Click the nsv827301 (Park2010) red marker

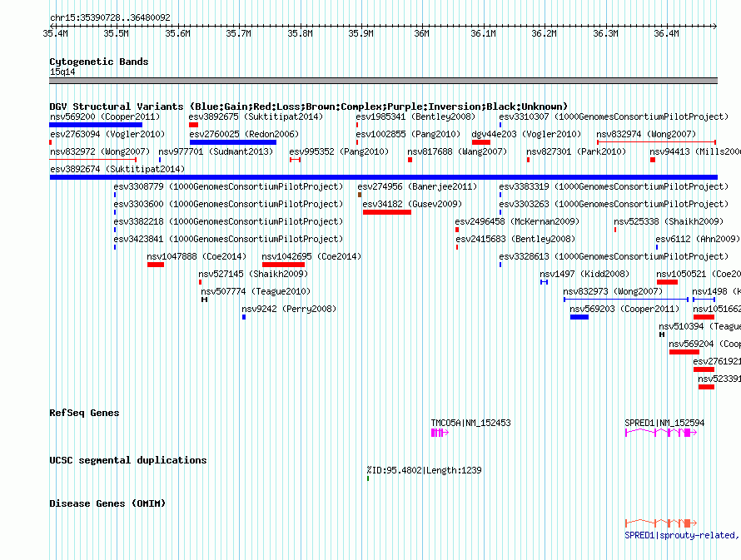pos(529,160)
